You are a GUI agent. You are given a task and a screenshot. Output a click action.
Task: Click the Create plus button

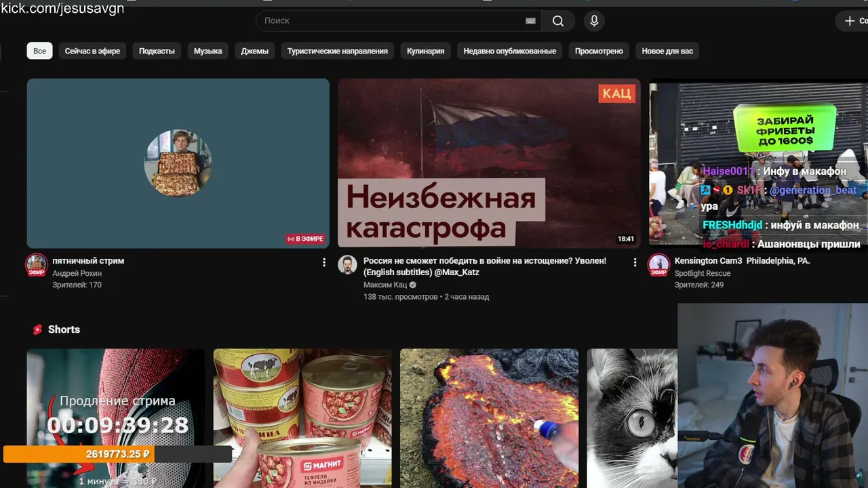tap(852, 21)
